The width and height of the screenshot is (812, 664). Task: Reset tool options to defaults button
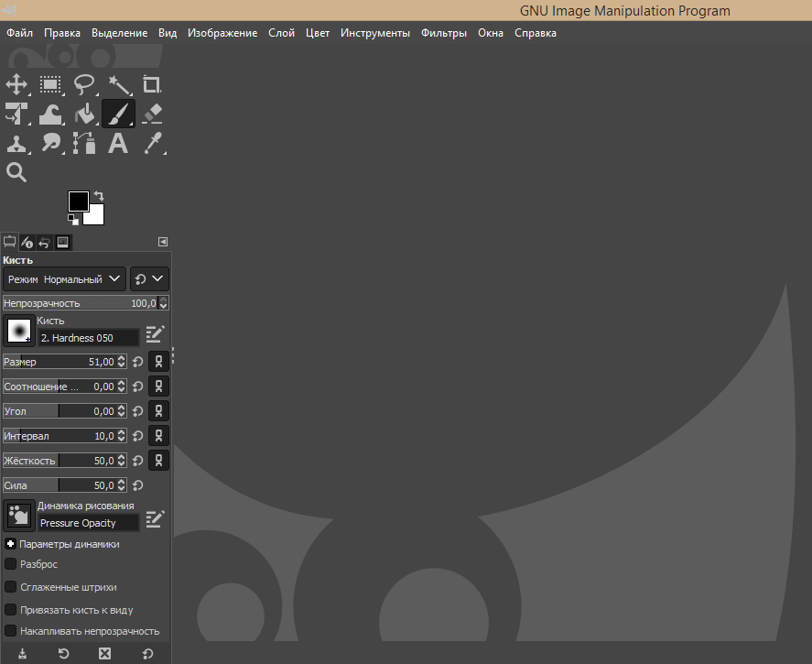coord(147,654)
